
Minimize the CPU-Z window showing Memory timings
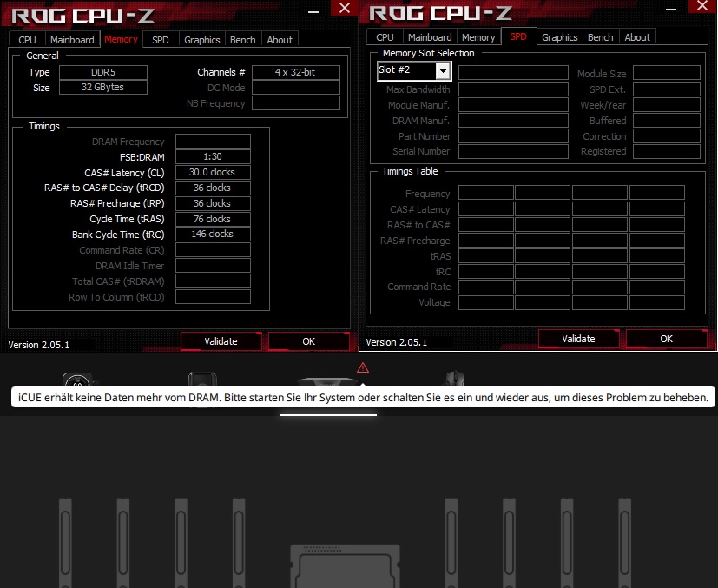point(313,11)
